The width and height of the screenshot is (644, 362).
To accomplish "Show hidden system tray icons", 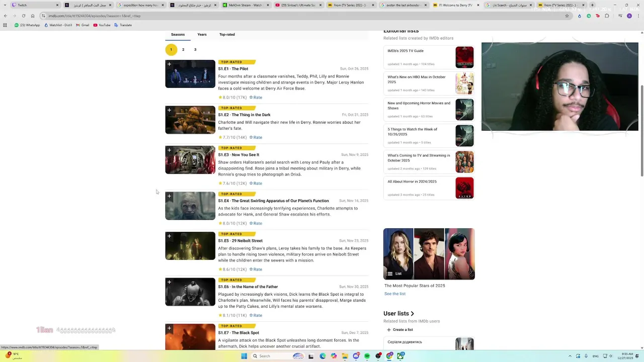I will [x=570, y=356].
